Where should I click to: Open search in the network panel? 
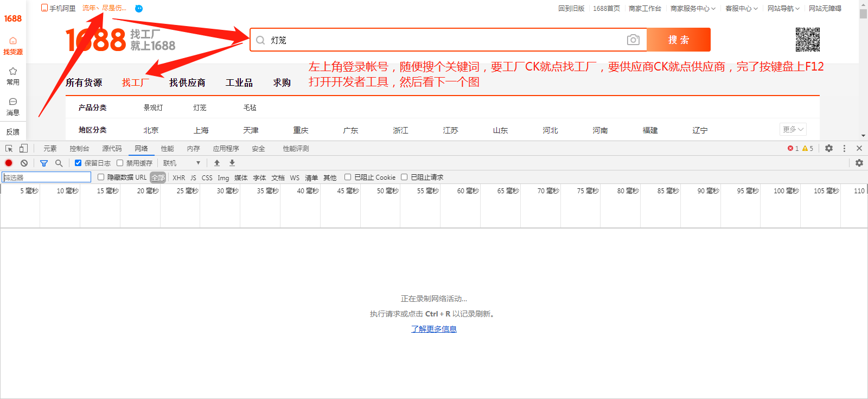click(x=59, y=163)
